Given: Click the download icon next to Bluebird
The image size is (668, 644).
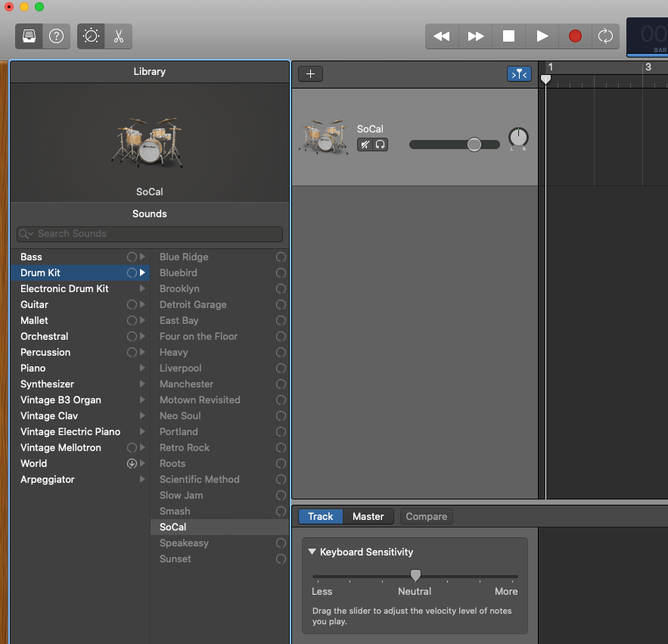Looking at the screenshot, I should tap(281, 272).
